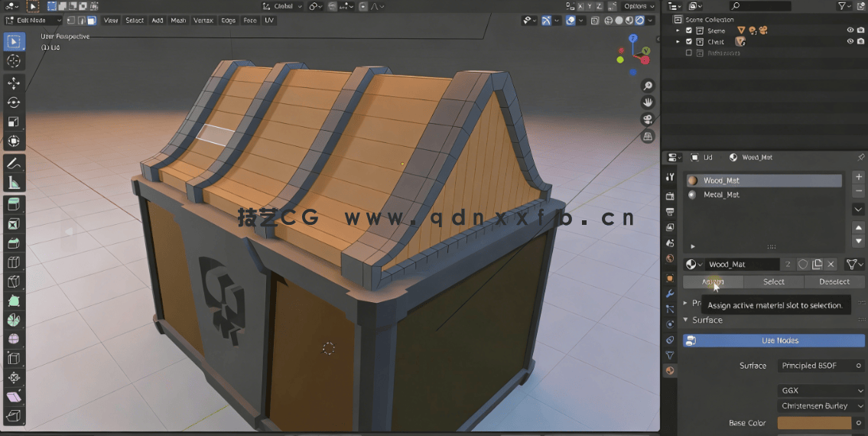Expand the Scene collection row
This screenshot has height=436, width=868.
678,31
